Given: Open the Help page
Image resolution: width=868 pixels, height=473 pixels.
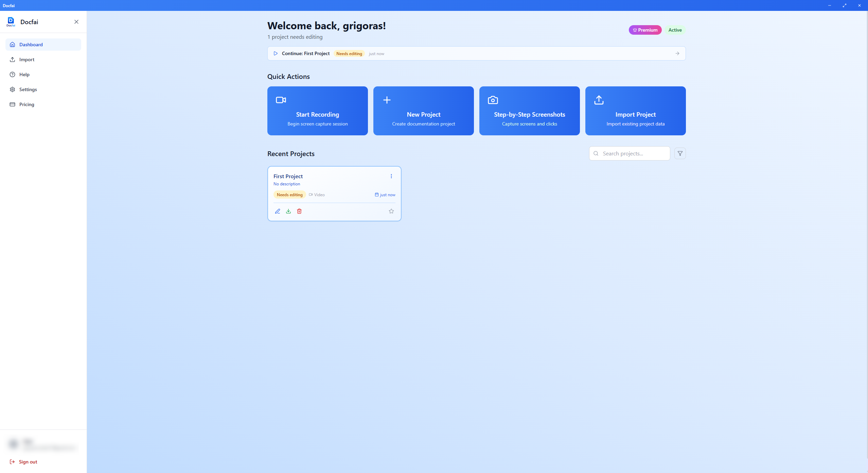Looking at the screenshot, I should click(43, 74).
